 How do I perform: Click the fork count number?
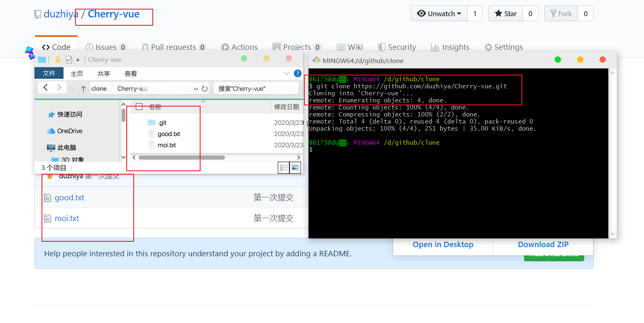click(x=585, y=14)
